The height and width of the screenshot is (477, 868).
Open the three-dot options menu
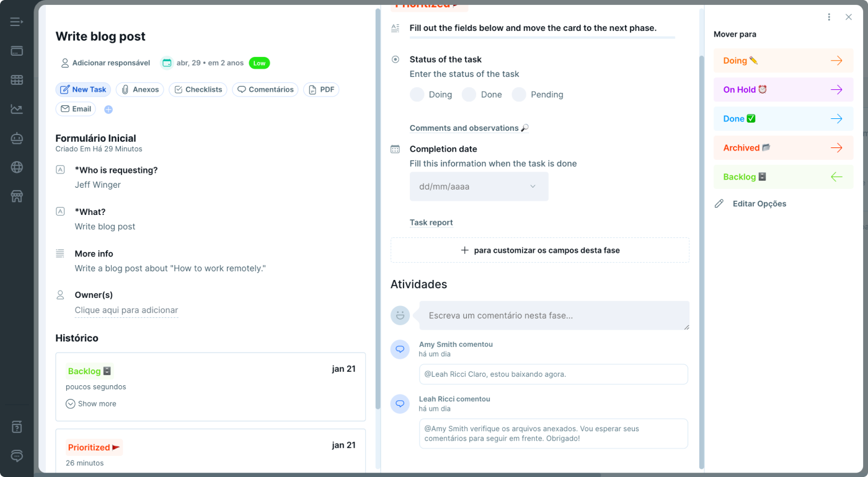[829, 17]
